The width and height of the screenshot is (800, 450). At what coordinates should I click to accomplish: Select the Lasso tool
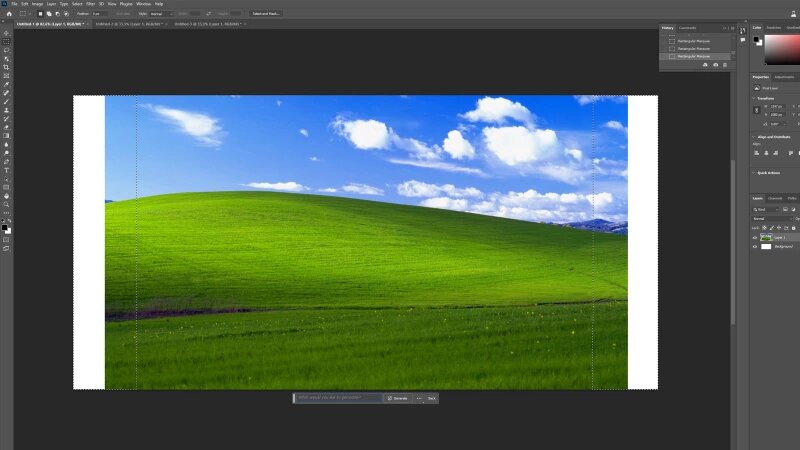coord(6,50)
